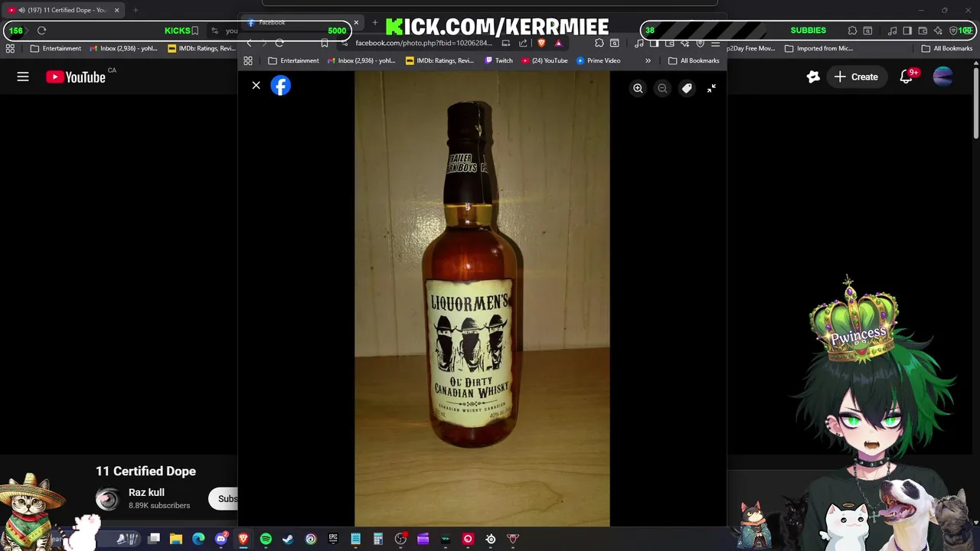Open YouTube notifications bell
980x551 pixels.
tap(906, 77)
